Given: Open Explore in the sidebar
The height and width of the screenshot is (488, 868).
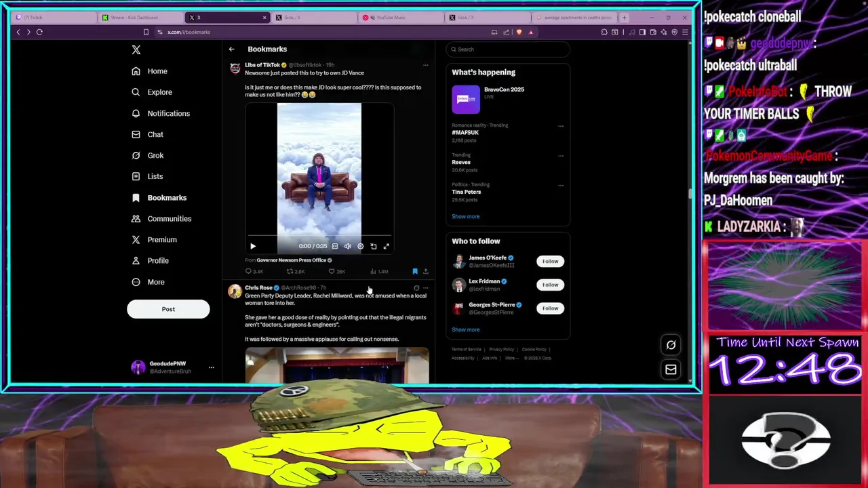Looking at the screenshot, I should [152, 92].
